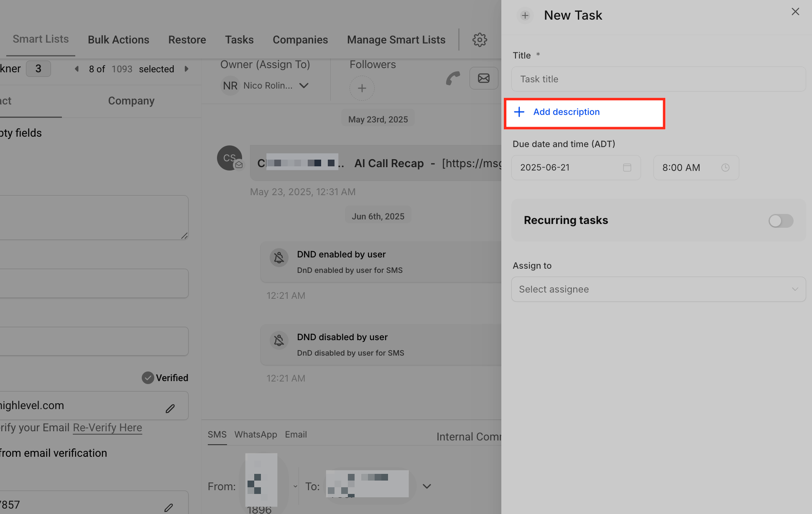The width and height of the screenshot is (812, 514).
Task: Open the Select assignee dropdown
Action: coord(658,289)
